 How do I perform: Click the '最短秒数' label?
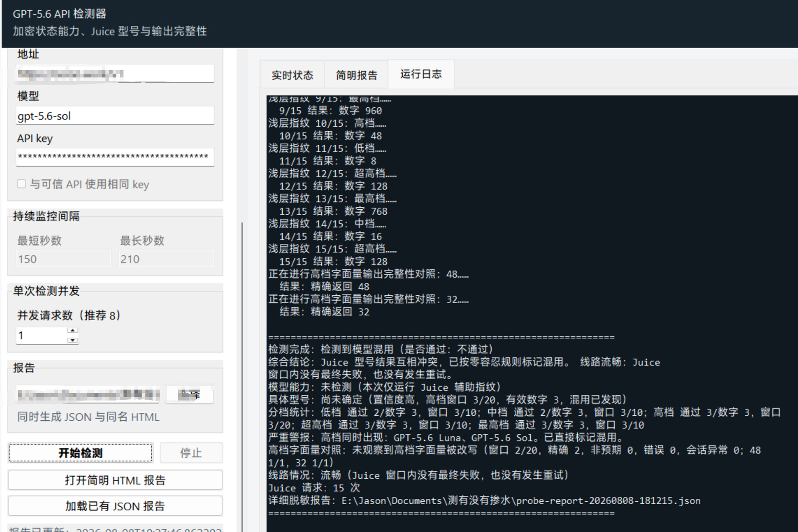39,240
